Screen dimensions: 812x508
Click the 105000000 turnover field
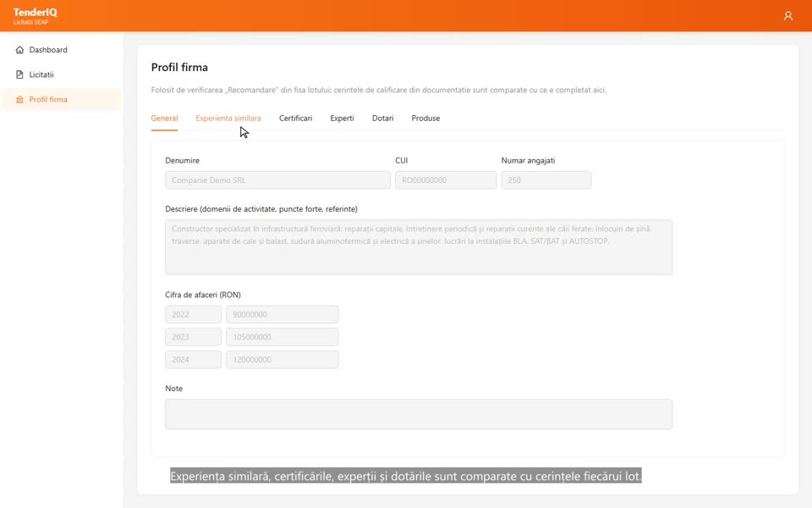click(283, 337)
